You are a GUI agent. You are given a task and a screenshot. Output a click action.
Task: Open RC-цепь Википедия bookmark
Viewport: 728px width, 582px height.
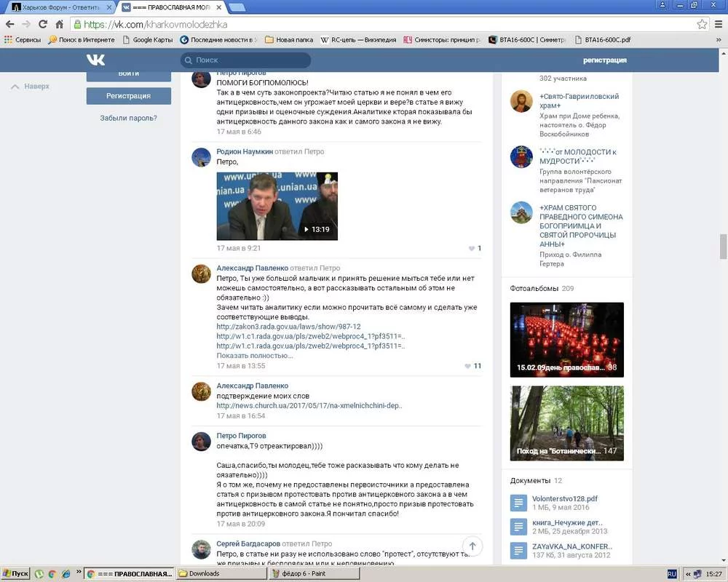(x=358, y=40)
